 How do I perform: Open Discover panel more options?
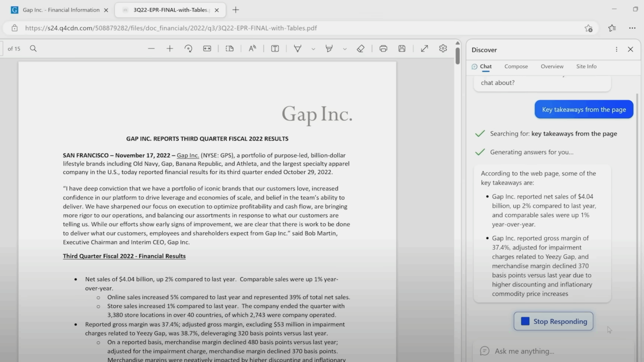pyautogui.click(x=616, y=49)
